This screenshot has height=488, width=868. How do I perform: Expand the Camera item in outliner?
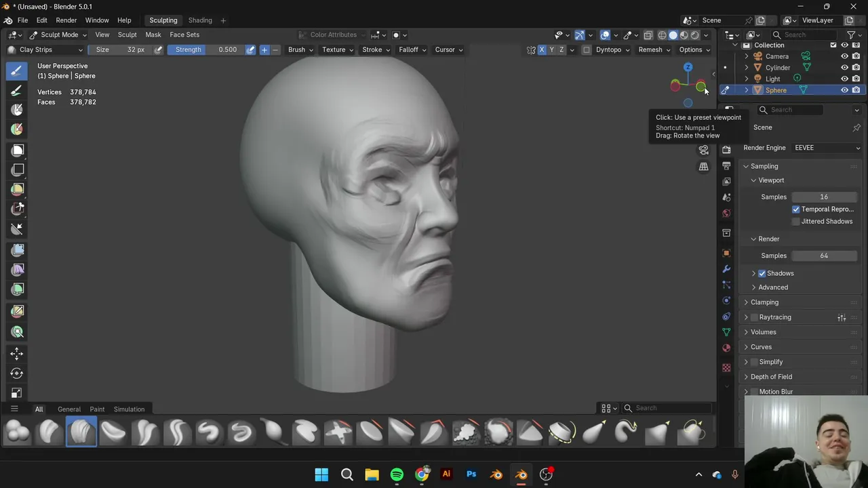[747, 56]
